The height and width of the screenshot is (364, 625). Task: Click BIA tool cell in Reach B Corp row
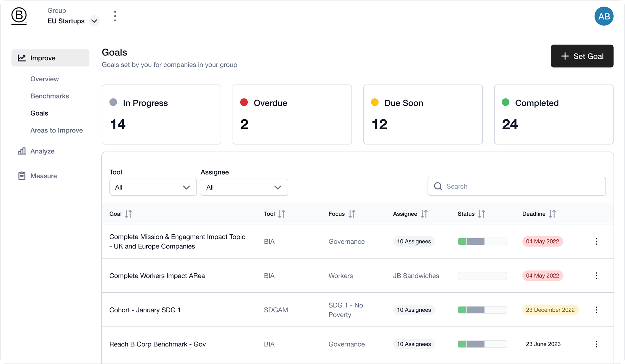(269, 344)
